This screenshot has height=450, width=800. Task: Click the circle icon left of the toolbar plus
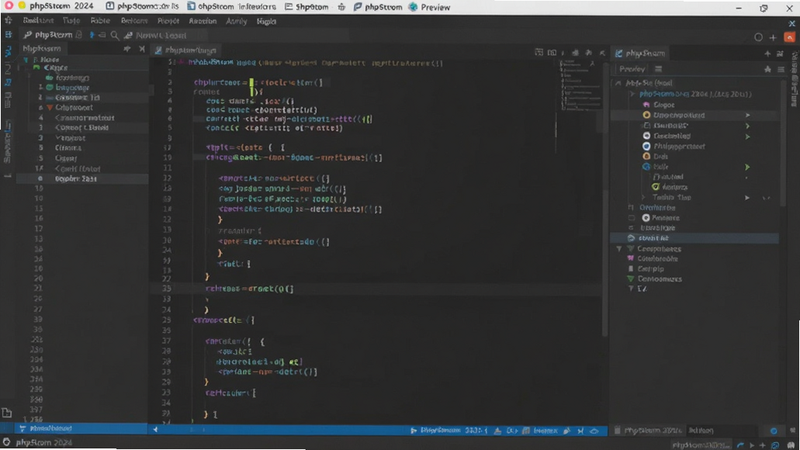pyautogui.click(x=759, y=37)
